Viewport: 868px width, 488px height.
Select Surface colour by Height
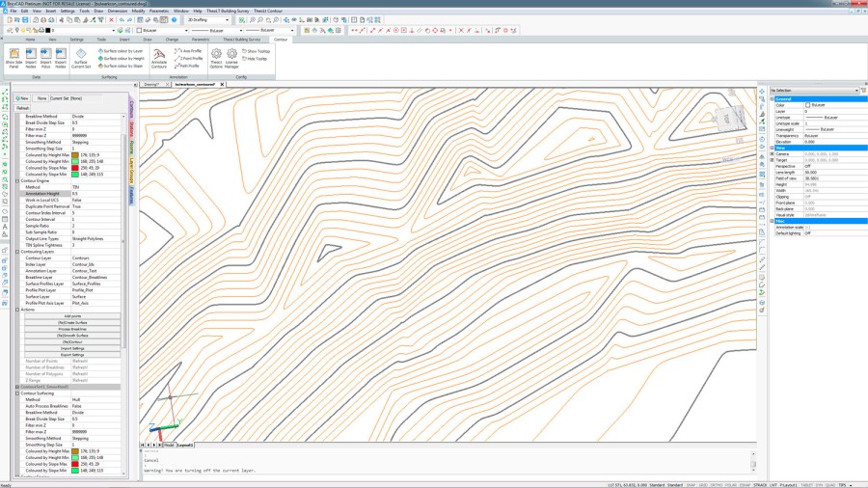tap(122, 58)
